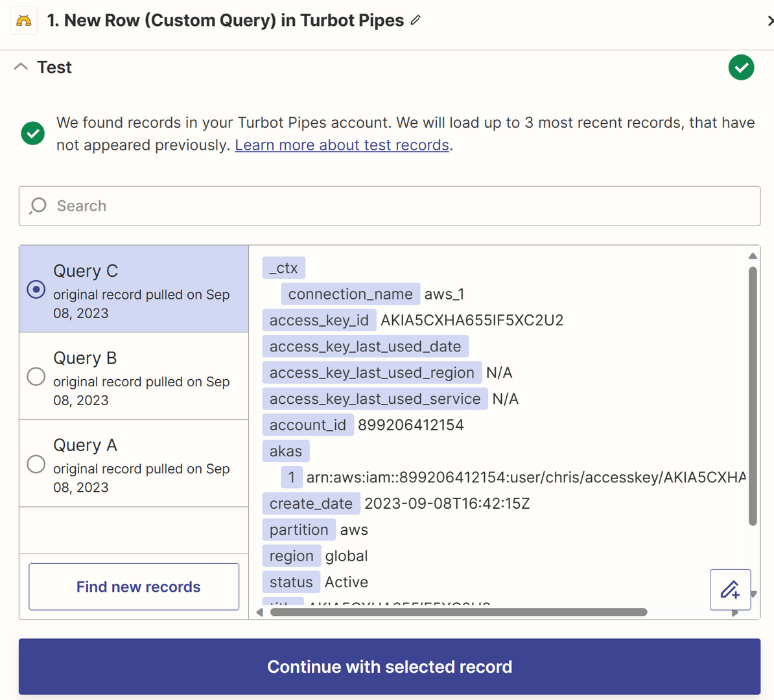Click the Test section heading
This screenshot has width=774, height=700.
pos(54,67)
